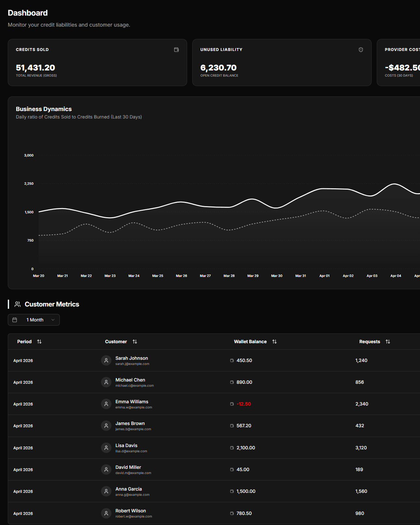420x525 pixels.
Task: Click Robert Wilson's 780.50 balance
Action: [x=244, y=513]
